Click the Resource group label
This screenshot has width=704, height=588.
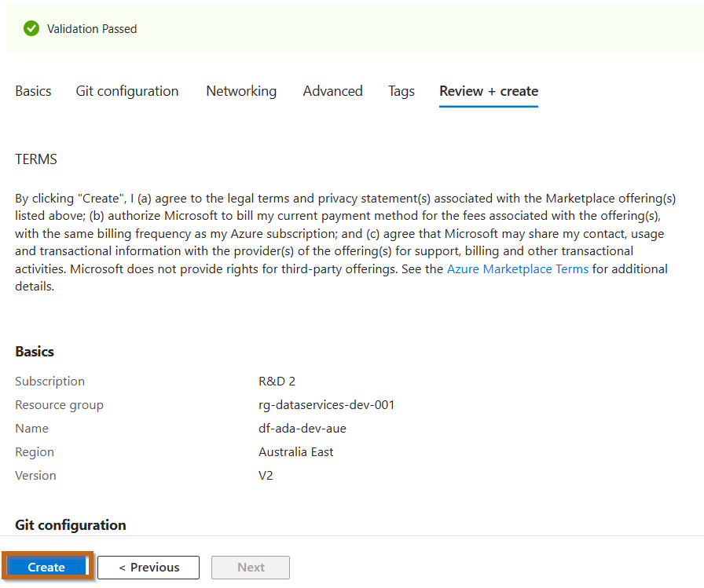tap(59, 405)
